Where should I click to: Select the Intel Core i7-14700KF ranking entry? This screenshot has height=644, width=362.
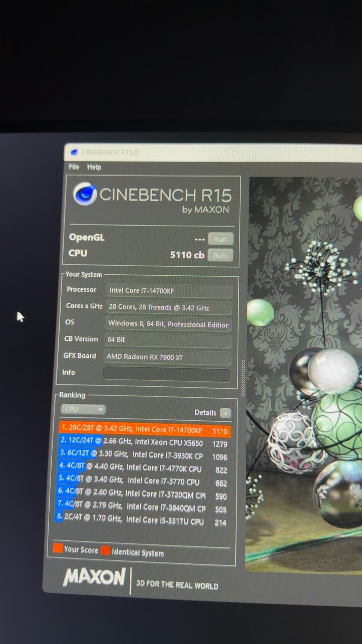(x=145, y=430)
